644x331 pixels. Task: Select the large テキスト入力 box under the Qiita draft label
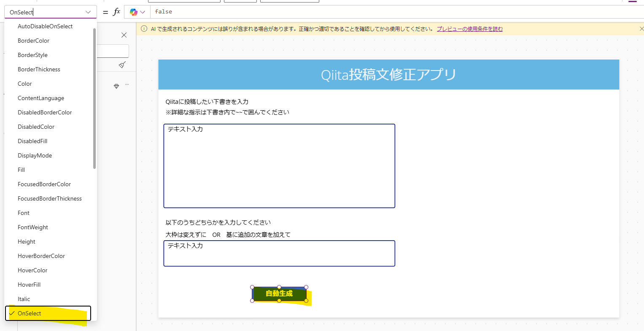(x=279, y=166)
